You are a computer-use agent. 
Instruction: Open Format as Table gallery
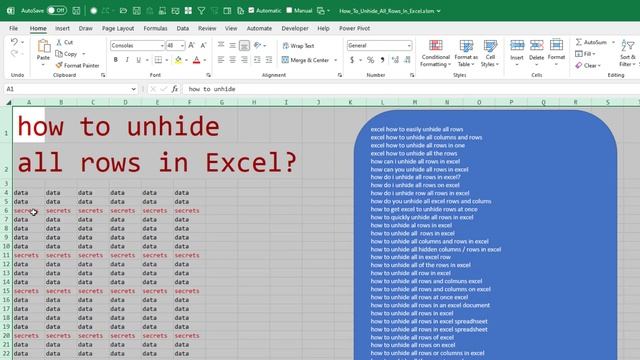[x=466, y=53]
